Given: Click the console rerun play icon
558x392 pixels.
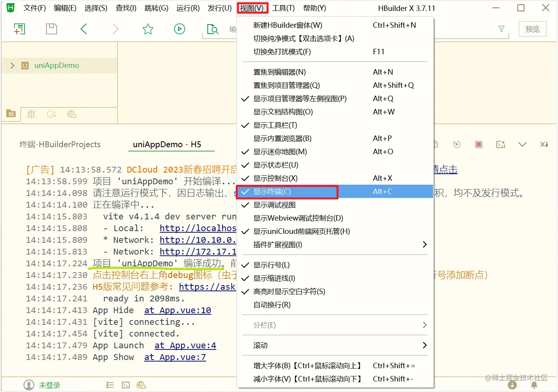Looking at the screenshot, I should tap(457, 144).
